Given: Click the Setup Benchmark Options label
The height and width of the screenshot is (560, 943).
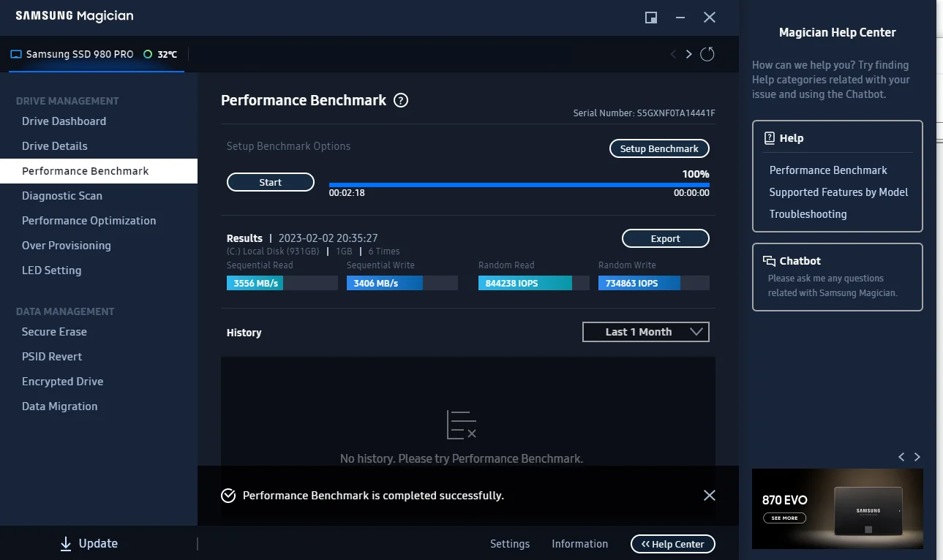Looking at the screenshot, I should click(x=288, y=146).
